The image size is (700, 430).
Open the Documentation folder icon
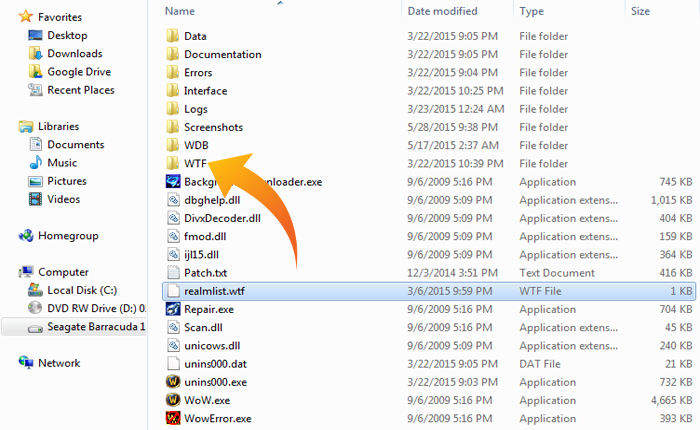173,54
